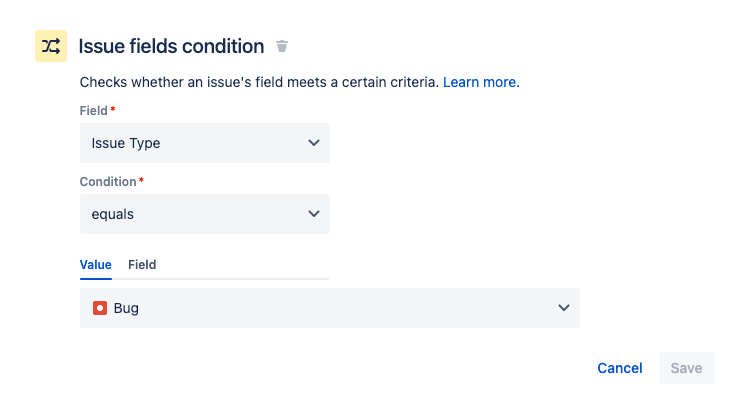
Task: Switch to the Value tab
Action: pos(96,265)
